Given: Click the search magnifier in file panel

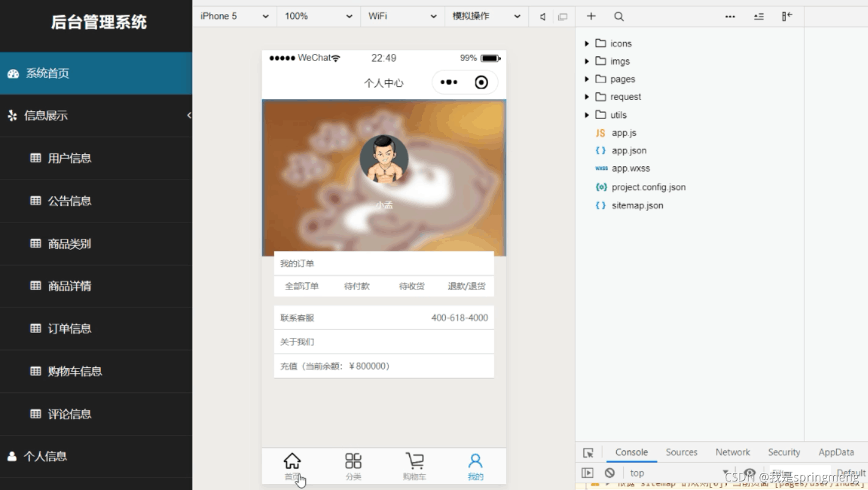Looking at the screenshot, I should point(619,16).
